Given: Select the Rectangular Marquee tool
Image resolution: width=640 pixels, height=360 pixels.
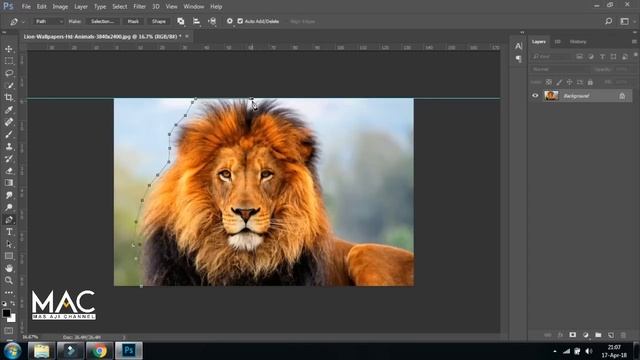Looking at the screenshot, I should 9,61.
